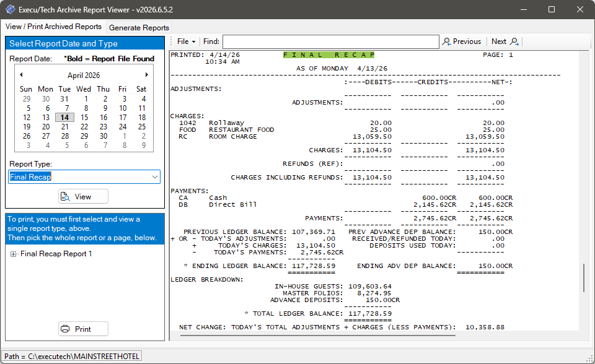The image size is (595, 364).
Task: Click the PREVIOUS LEDGER BALANCE line
Action: coord(259,232)
